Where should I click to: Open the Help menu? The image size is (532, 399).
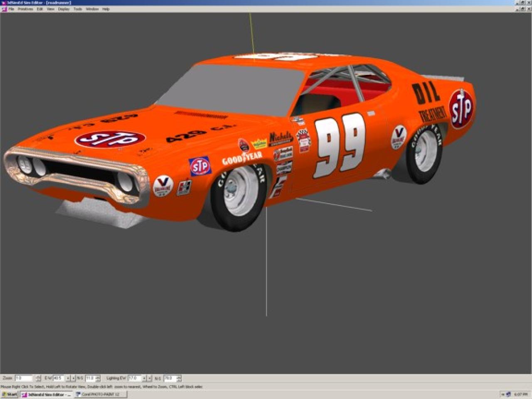tap(106, 9)
